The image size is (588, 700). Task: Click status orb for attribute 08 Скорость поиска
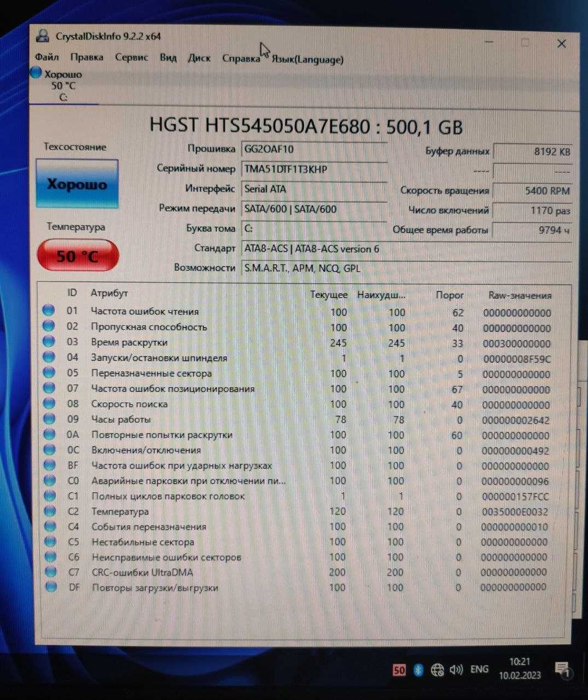pyautogui.click(x=49, y=403)
